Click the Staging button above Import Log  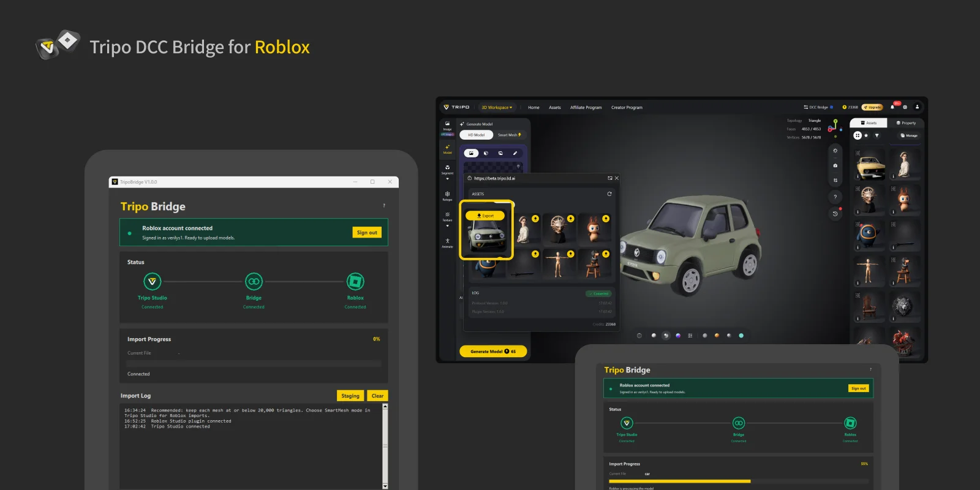click(x=350, y=396)
